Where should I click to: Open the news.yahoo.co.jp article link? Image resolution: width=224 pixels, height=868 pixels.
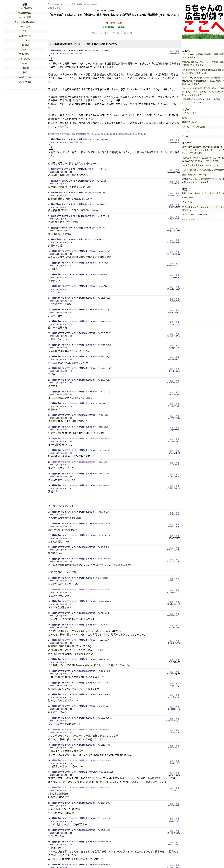(x=97, y=134)
